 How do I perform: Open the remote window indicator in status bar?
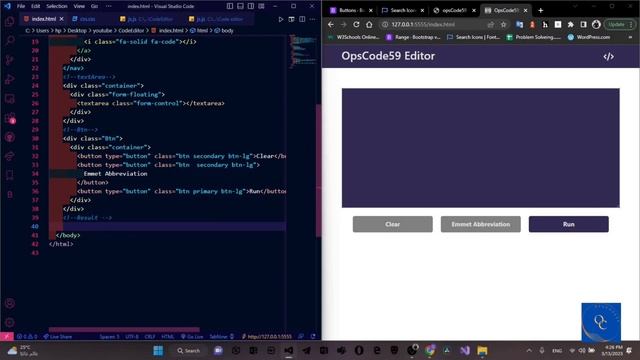(7, 337)
